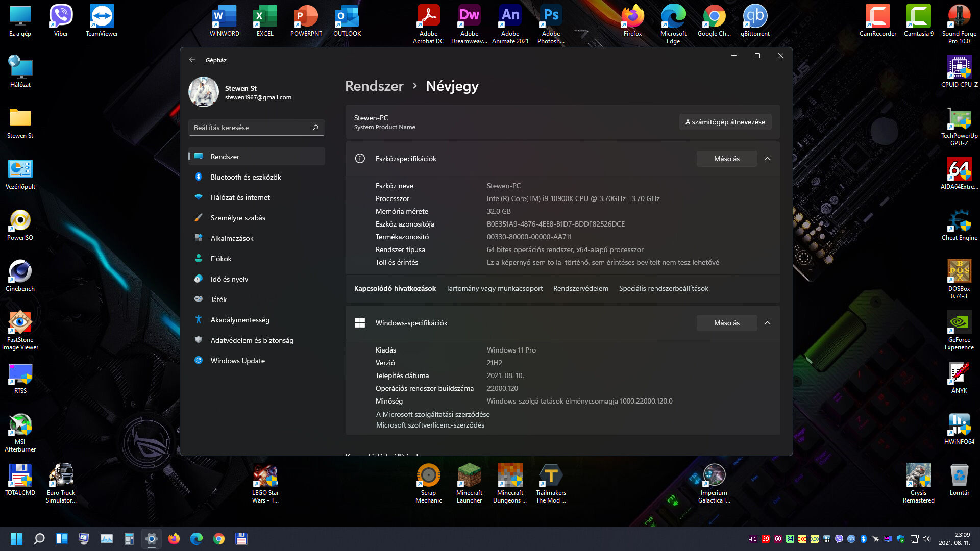Select Adatvédelem és biztonság menu item
This screenshot has width=980, height=551.
(252, 340)
